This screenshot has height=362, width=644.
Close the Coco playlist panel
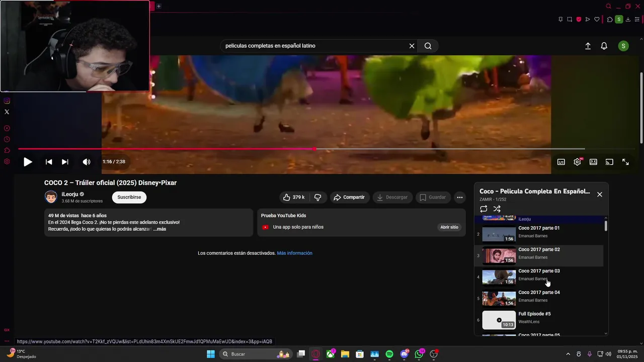click(x=600, y=195)
